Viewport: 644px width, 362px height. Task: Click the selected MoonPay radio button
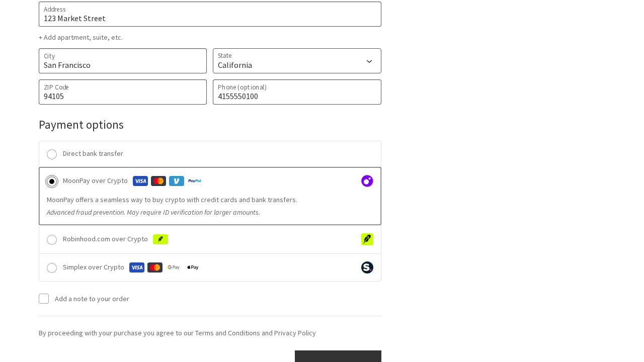click(x=51, y=182)
